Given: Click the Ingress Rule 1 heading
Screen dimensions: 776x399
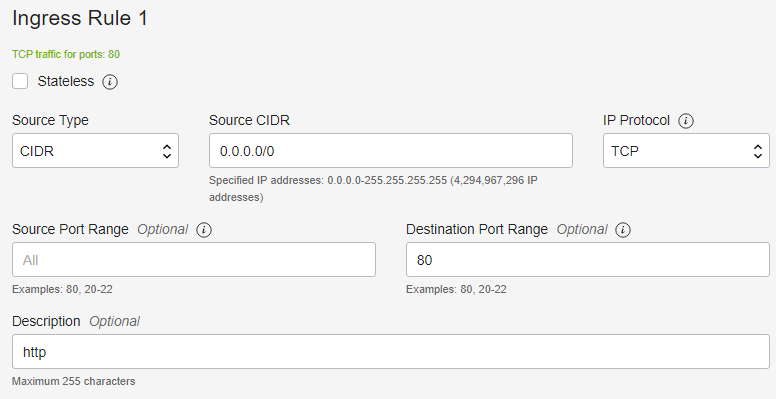Looking at the screenshot, I should [x=80, y=18].
